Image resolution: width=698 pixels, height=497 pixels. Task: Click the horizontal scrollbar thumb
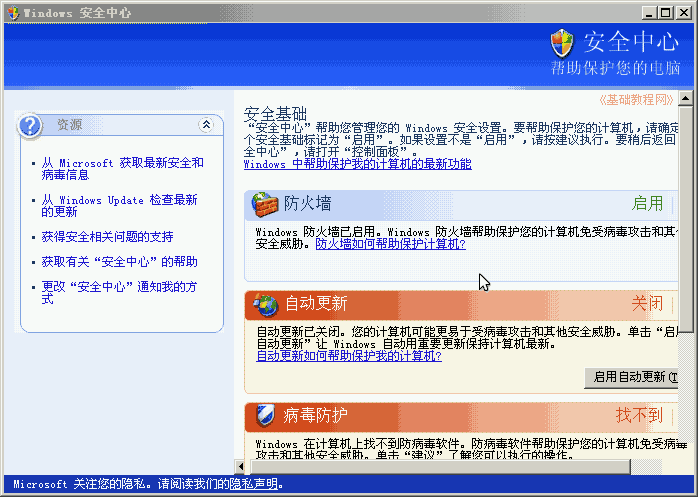[x=441, y=467]
